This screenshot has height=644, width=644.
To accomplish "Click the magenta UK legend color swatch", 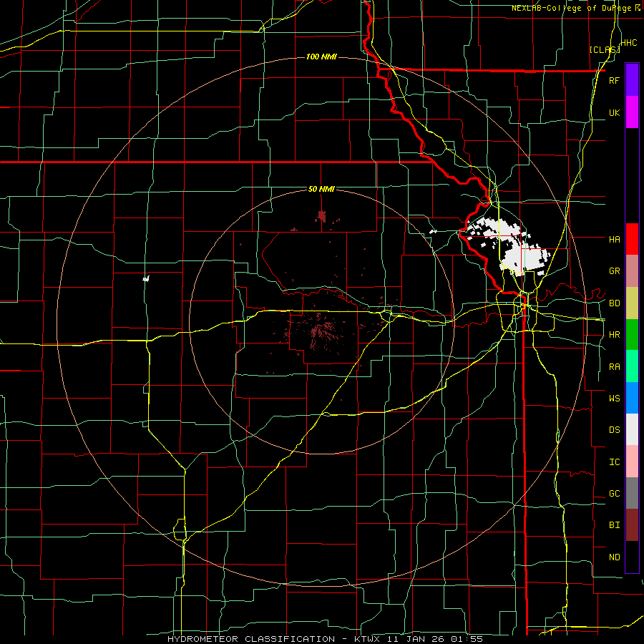I will point(632,112).
